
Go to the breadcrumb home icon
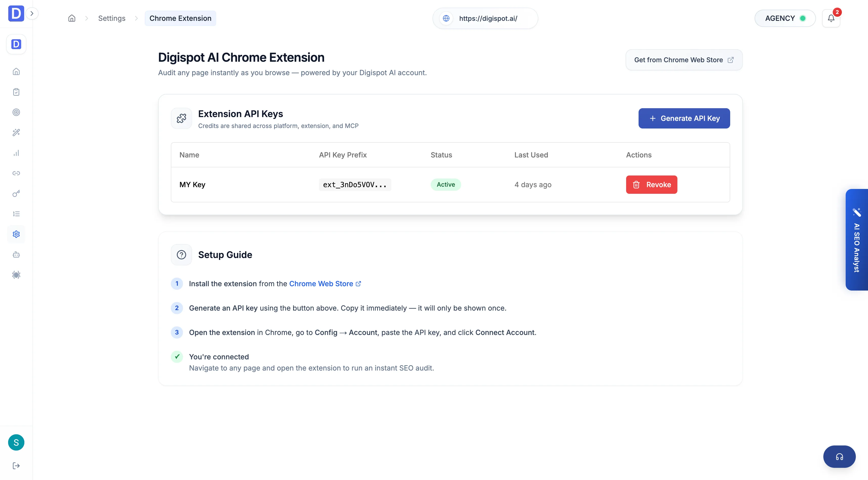(x=72, y=18)
